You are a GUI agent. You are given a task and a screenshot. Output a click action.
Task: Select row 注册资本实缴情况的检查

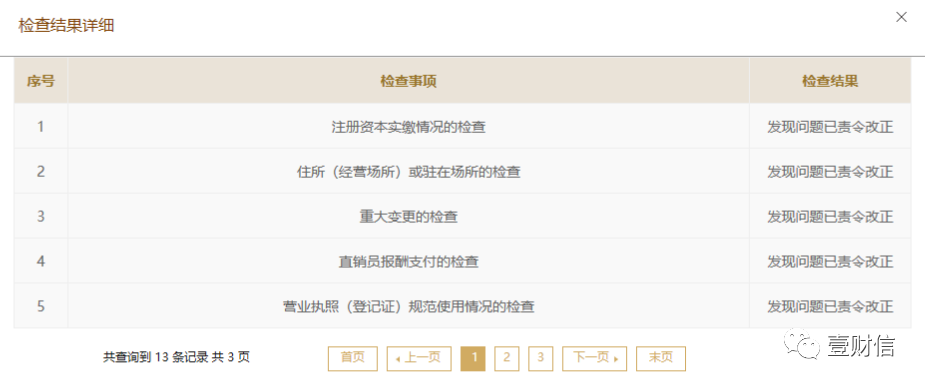pyautogui.click(x=462, y=126)
